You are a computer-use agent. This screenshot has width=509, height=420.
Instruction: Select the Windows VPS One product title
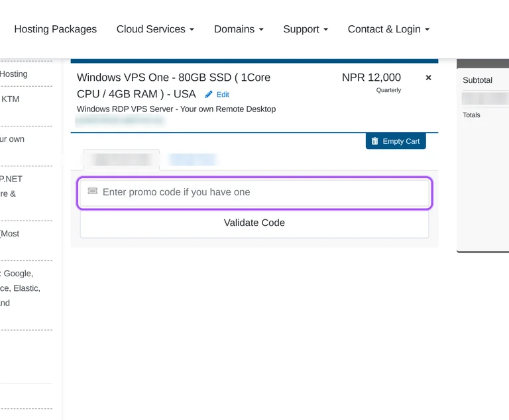tap(174, 85)
